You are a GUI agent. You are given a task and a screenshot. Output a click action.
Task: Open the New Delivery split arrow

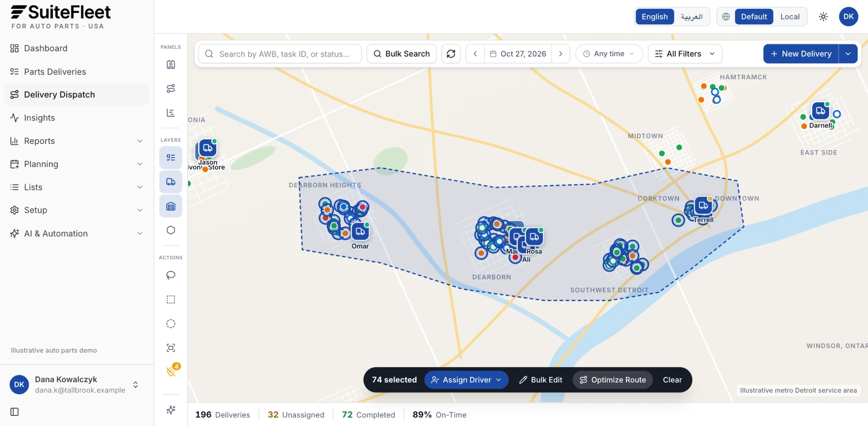[848, 54]
